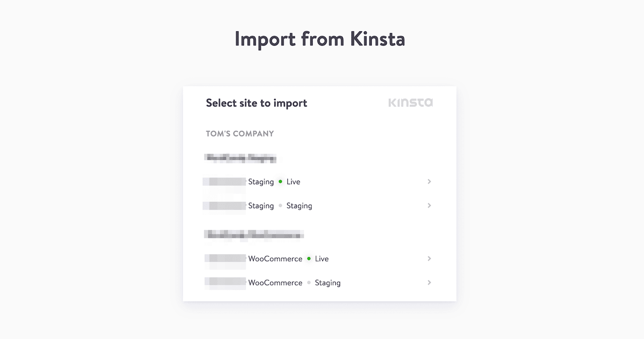Expand the second Staging environment with its chevron

[x=429, y=205]
